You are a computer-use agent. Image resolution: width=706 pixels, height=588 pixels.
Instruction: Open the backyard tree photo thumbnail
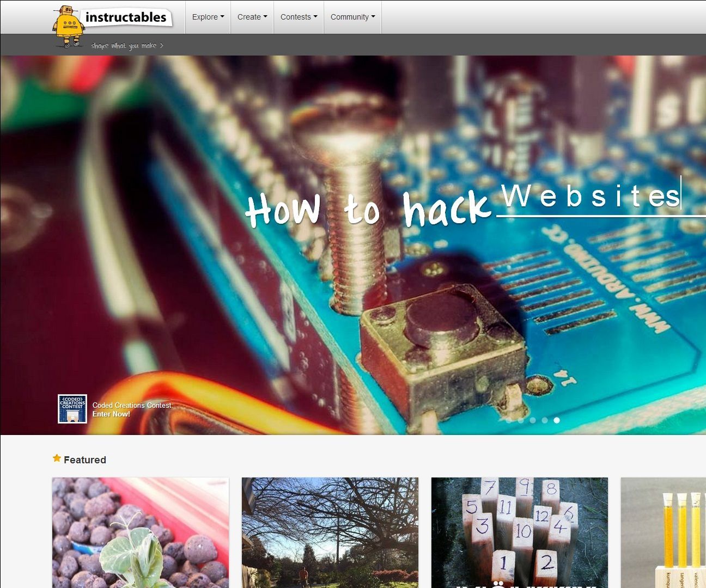pyautogui.click(x=330, y=532)
